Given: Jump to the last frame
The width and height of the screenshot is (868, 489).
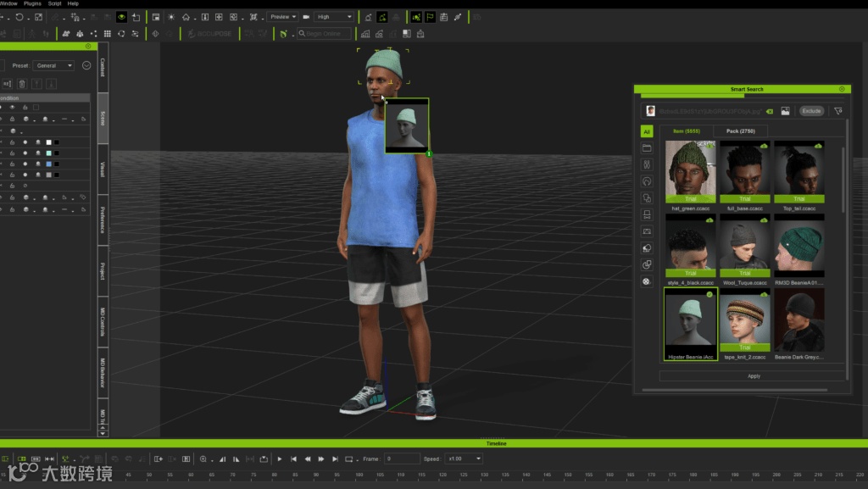Looking at the screenshot, I should [x=335, y=459].
